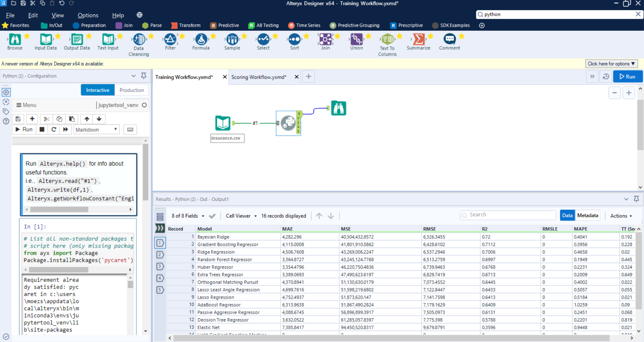Image resolution: width=644 pixels, height=342 pixels.
Task: Click the insurance.csv Input Data node
Action: (x=223, y=123)
